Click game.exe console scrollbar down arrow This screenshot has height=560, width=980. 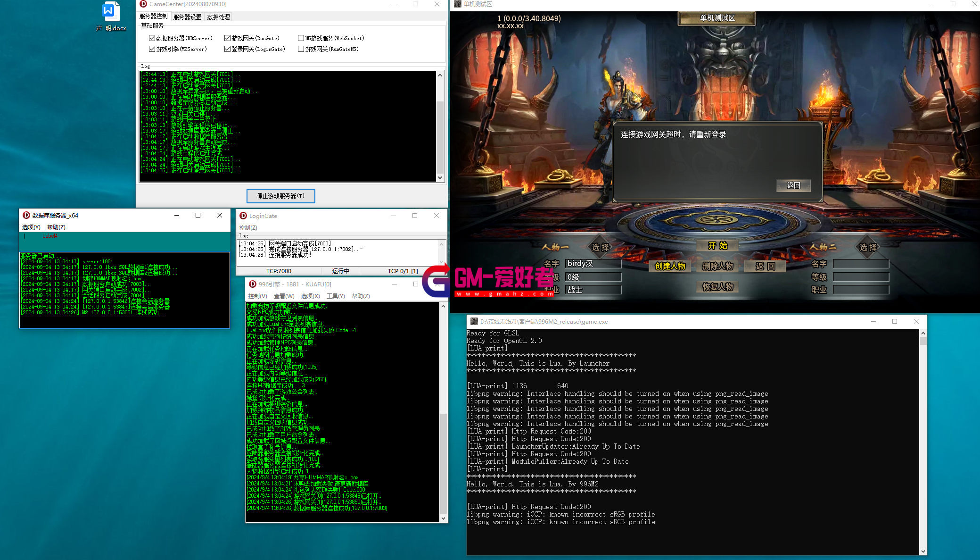pyautogui.click(x=923, y=551)
